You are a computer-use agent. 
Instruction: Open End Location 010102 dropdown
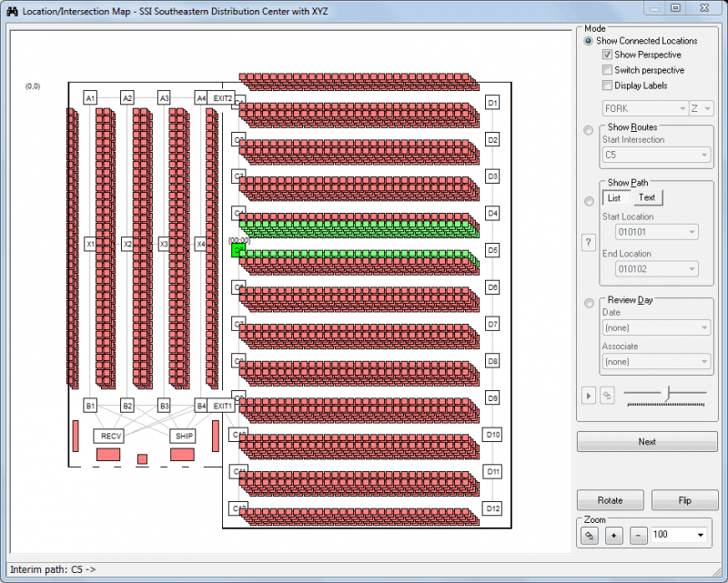click(656, 268)
